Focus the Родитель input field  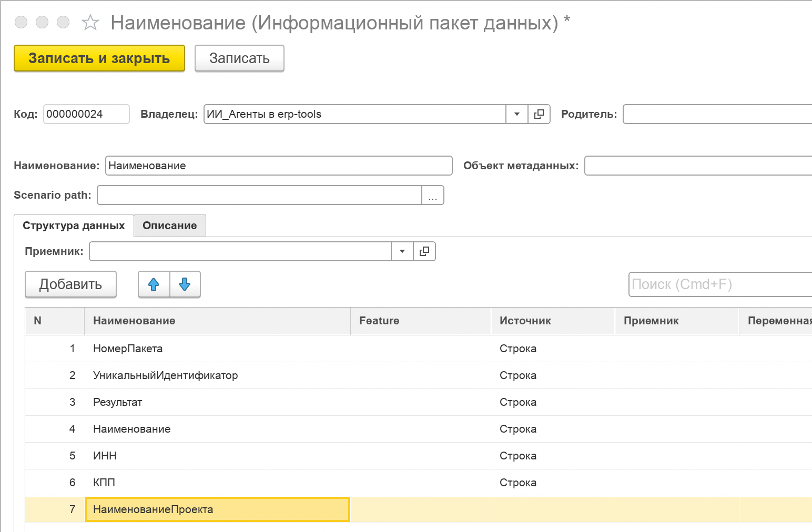(x=717, y=114)
